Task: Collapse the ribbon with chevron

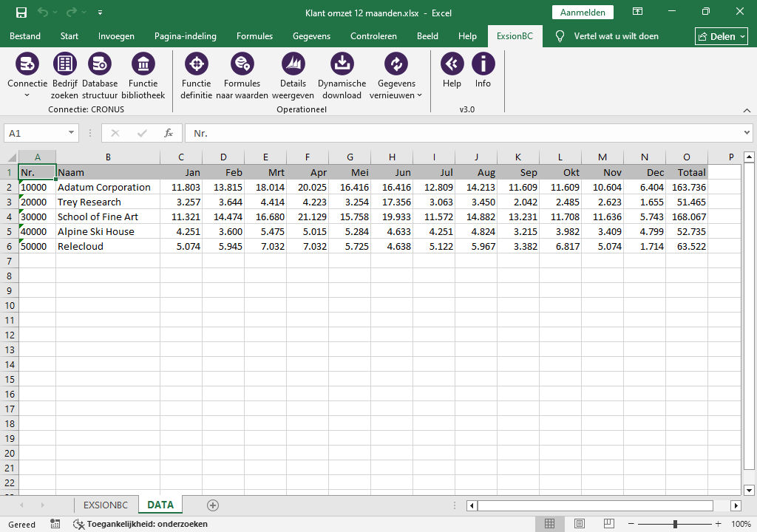Action: [747, 111]
